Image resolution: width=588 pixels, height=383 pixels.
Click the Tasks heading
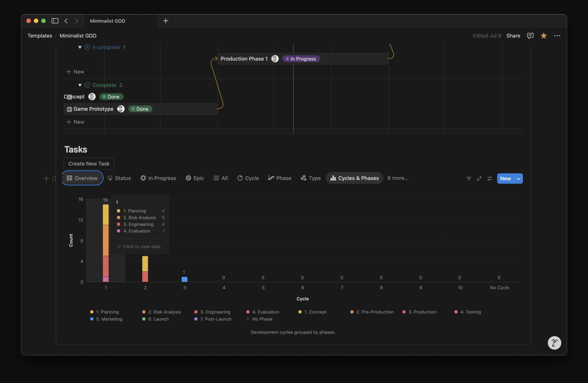click(76, 149)
